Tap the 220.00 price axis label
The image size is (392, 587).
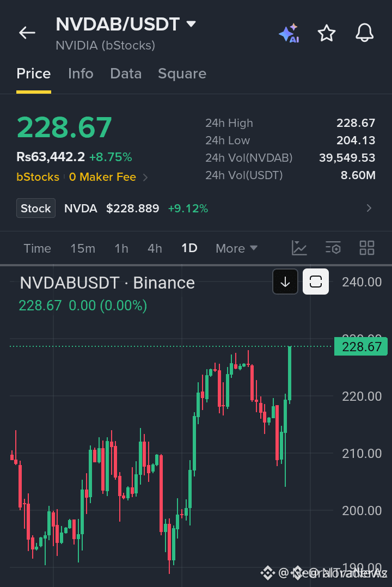(362, 396)
